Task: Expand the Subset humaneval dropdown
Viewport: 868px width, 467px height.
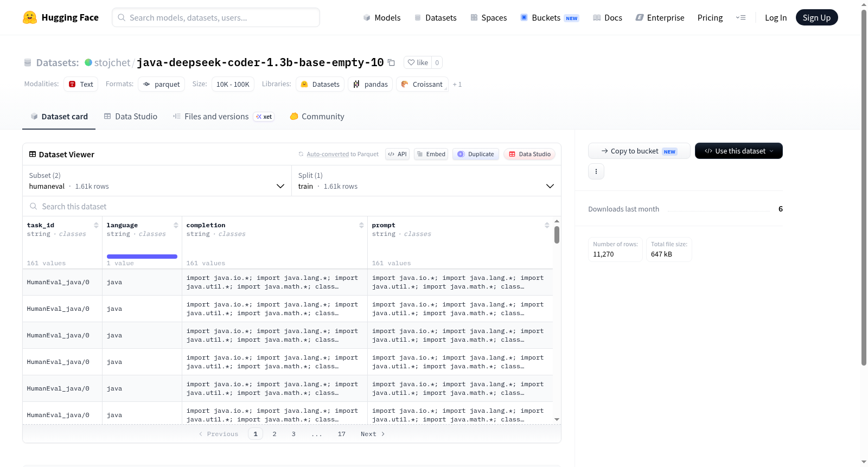Action: pos(157,181)
